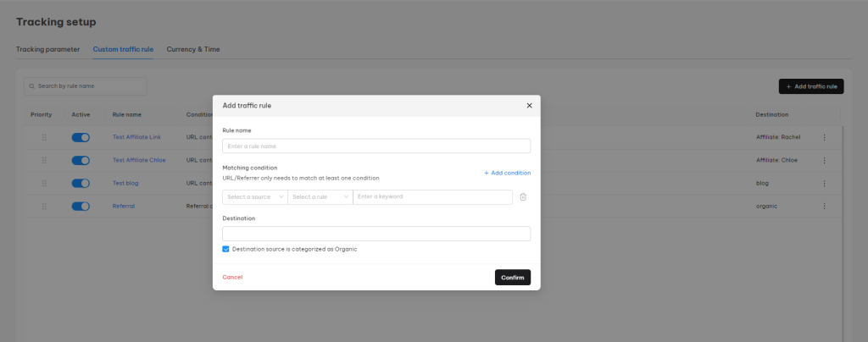Focus the Rule name input field
Viewport: 868px width, 342px height.
pos(376,146)
